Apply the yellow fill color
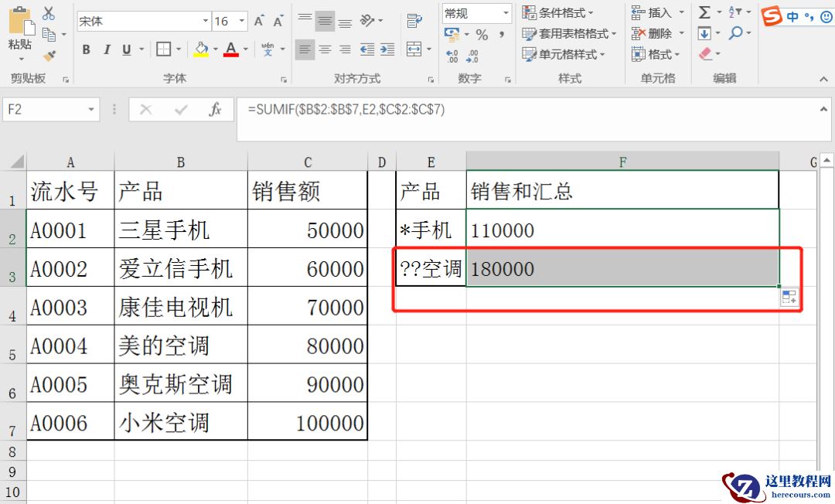835x504 pixels. click(201, 49)
